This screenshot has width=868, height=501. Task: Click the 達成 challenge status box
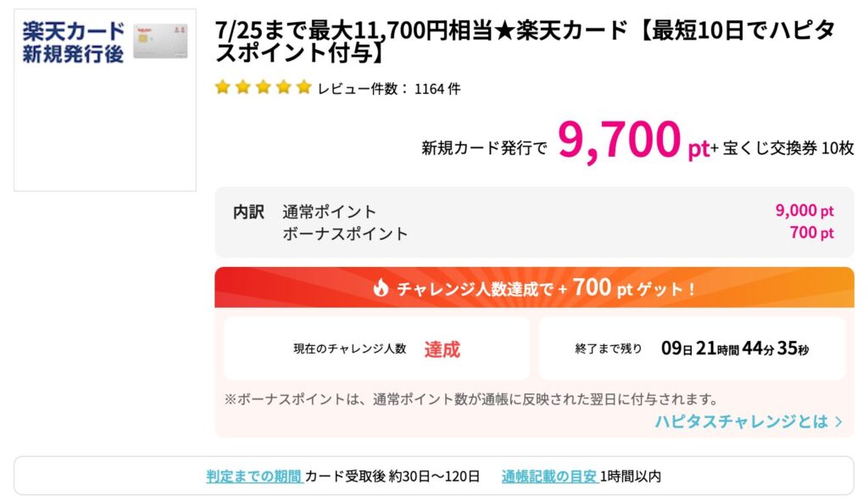pyautogui.click(x=377, y=348)
